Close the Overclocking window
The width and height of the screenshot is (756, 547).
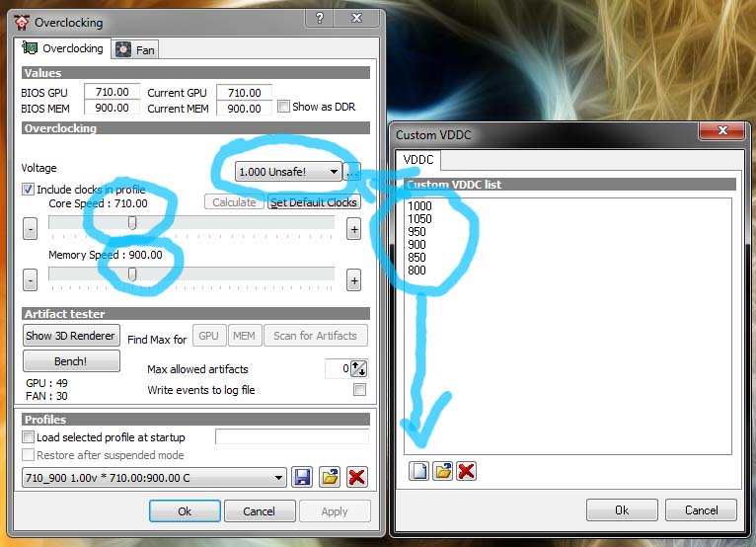pos(357,18)
